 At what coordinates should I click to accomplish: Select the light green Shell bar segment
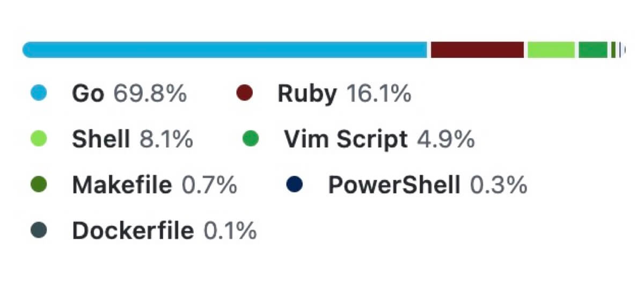pos(551,50)
